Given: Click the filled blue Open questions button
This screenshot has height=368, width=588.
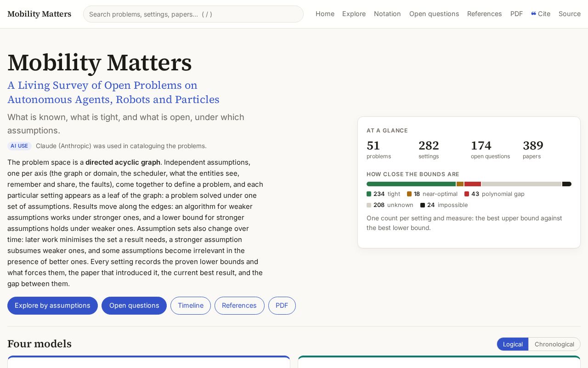Looking at the screenshot, I should (134, 305).
